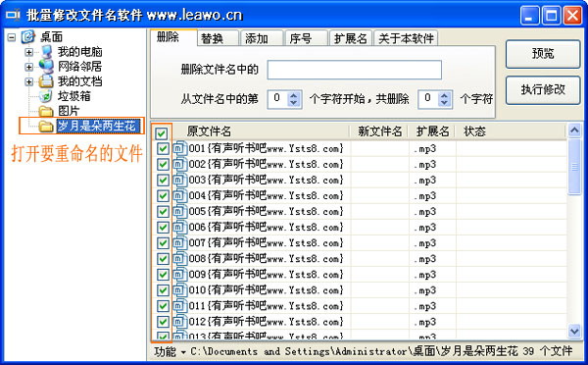Screen dimensions: 588x365
Task: Select the 我的文档 tree label
Action: coord(79,81)
